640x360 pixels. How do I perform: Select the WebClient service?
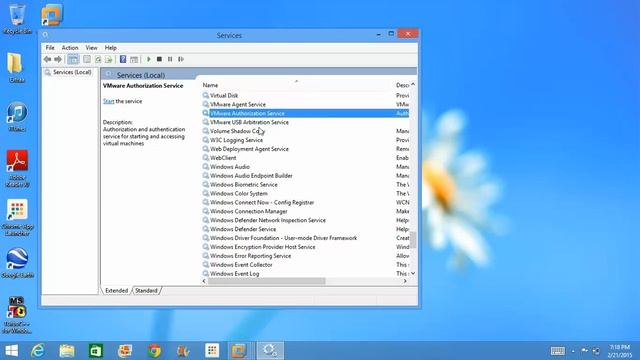(305, 158)
